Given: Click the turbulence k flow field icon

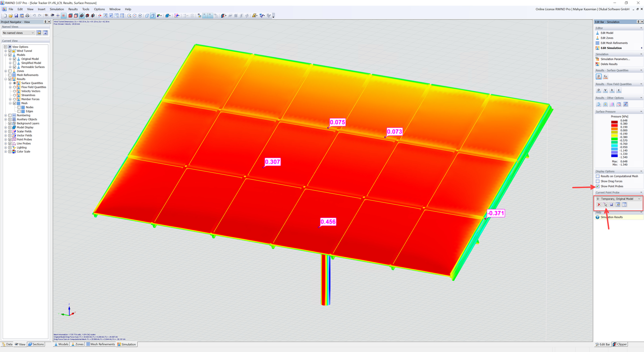Looking at the screenshot, I should point(612,90).
